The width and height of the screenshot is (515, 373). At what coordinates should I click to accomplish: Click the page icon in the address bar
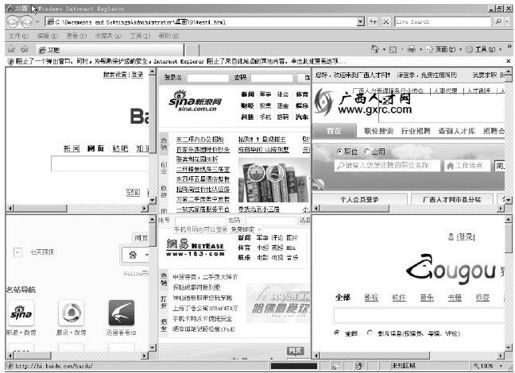[51, 22]
